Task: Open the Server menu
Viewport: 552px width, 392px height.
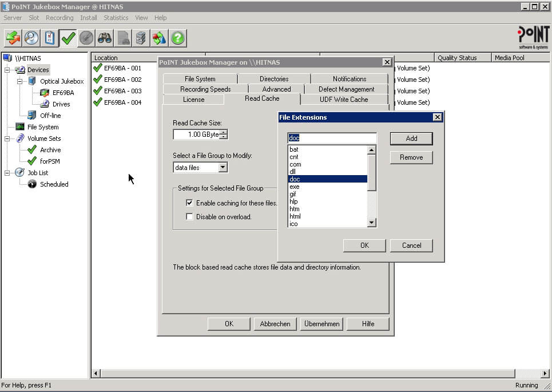Action: pyautogui.click(x=13, y=18)
